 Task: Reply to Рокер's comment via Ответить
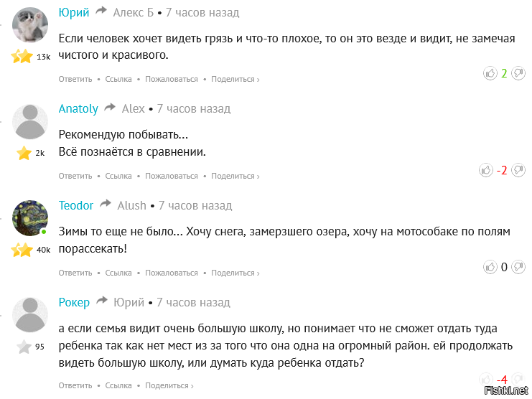point(75,385)
